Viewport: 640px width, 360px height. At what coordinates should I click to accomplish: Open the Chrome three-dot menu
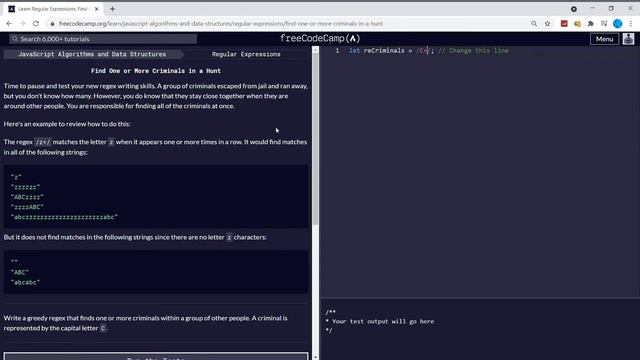click(631, 24)
